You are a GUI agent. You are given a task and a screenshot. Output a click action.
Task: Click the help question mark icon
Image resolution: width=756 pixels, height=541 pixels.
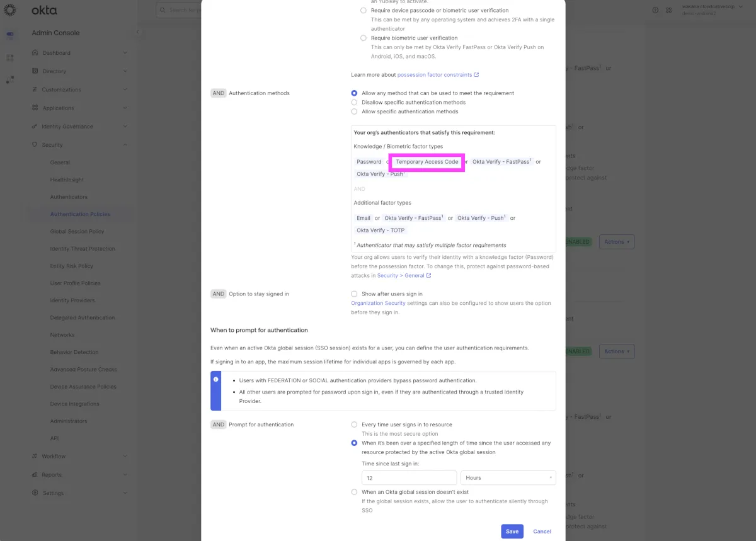point(655,10)
